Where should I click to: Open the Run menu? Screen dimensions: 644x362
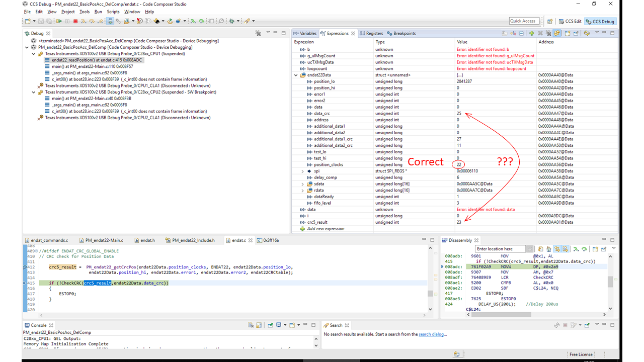click(98, 12)
